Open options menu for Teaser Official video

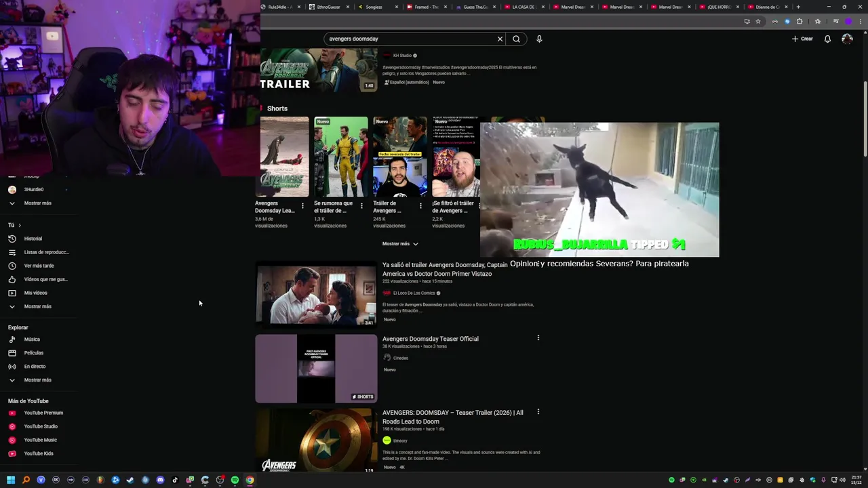(538, 338)
